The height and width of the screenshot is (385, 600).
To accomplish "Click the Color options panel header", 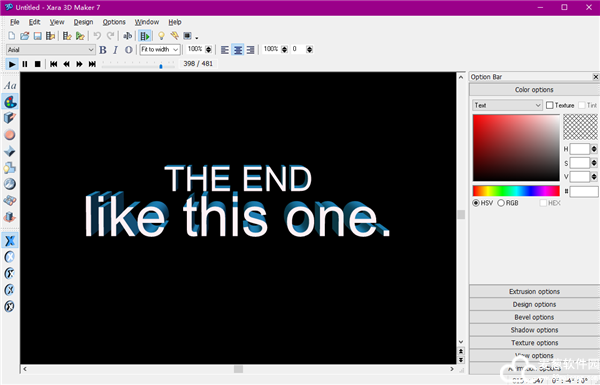I will pyautogui.click(x=534, y=90).
